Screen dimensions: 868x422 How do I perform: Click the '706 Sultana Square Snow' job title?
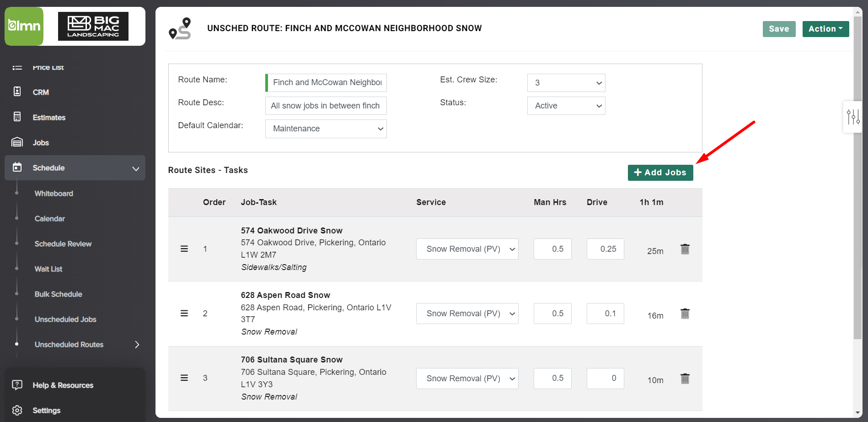click(292, 360)
